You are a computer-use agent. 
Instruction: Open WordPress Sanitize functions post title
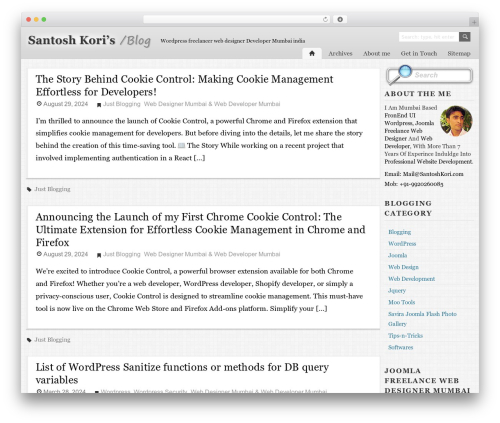tap(182, 373)
